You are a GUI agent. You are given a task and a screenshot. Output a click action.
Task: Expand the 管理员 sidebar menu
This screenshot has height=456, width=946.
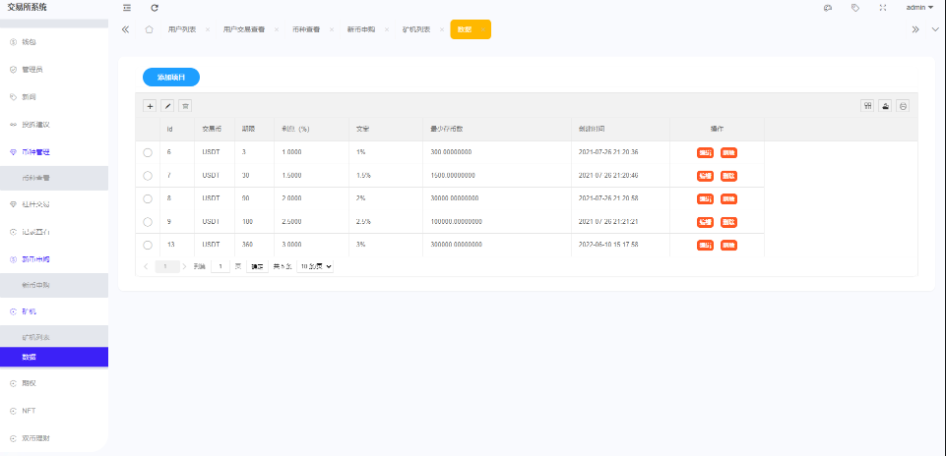(x=54, y=69)
